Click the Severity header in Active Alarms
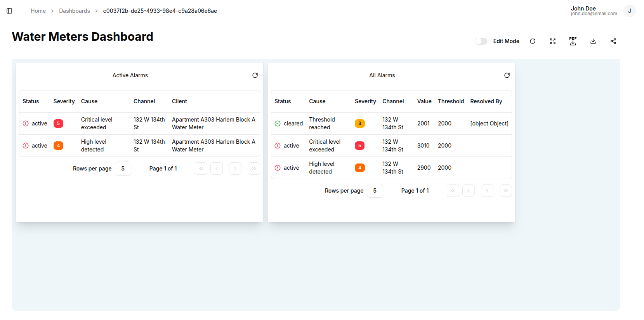 click(64, 101)
